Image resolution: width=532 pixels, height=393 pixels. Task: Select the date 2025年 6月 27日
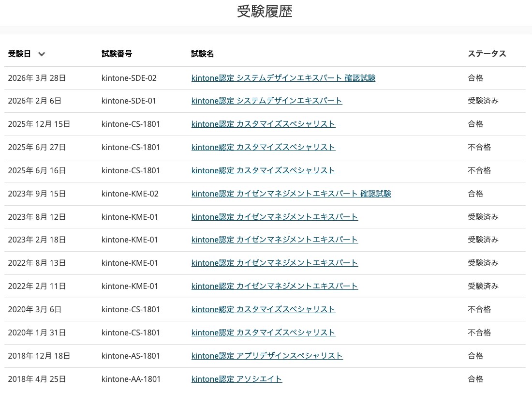[37, 147]
